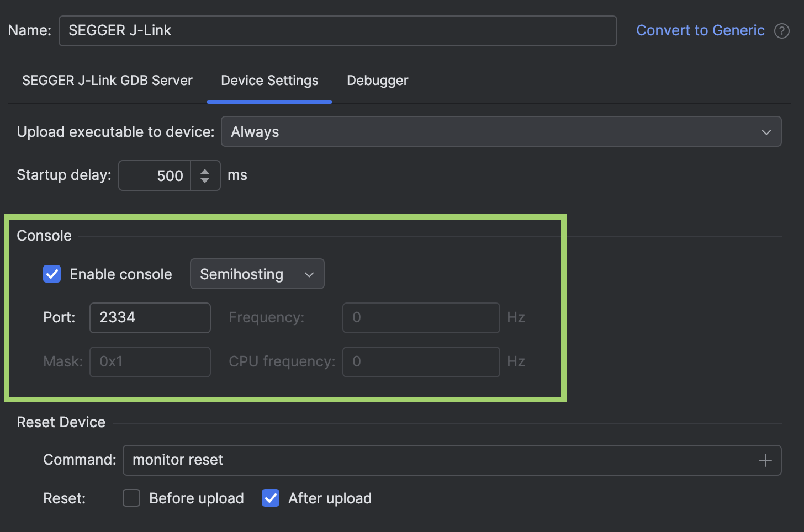Open the Semihosting console type dropdown
This screenshot has height=532, width=804.
click(257, 274)
